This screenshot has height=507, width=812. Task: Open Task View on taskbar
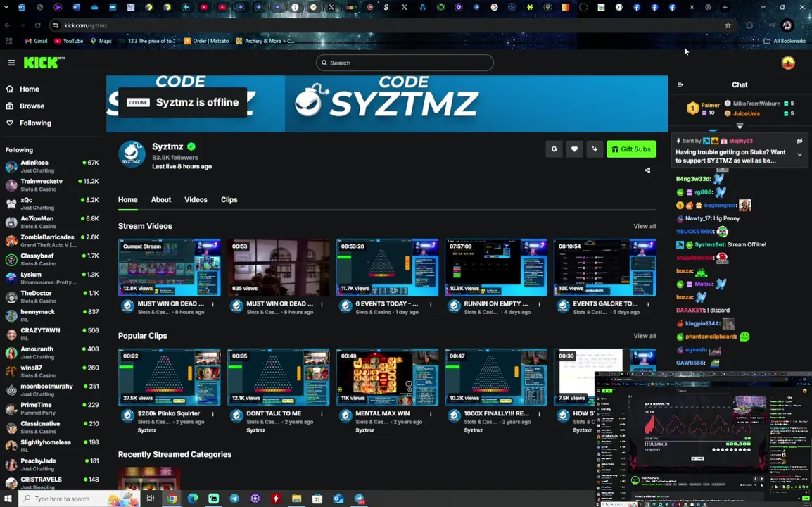click(x=150, y=499)
